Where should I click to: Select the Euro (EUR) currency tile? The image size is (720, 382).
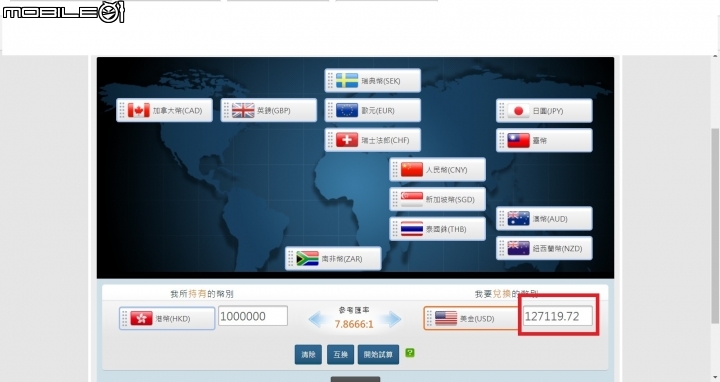[372, 110]
